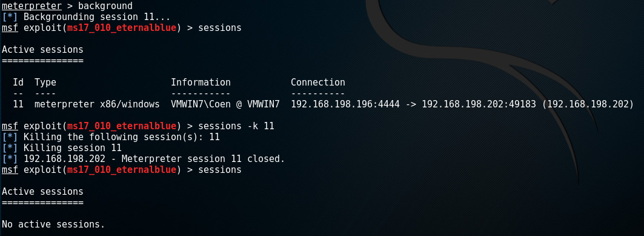This screenshot has width=644, height=236.
Task: Click the Type column header
Action: click(45, 83)
